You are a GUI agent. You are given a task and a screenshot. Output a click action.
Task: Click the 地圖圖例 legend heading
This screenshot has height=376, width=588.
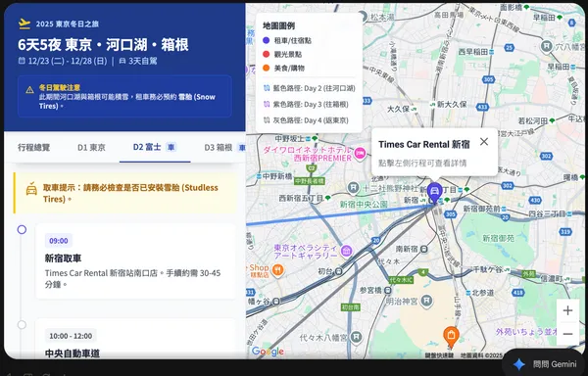tap(278, 25)
